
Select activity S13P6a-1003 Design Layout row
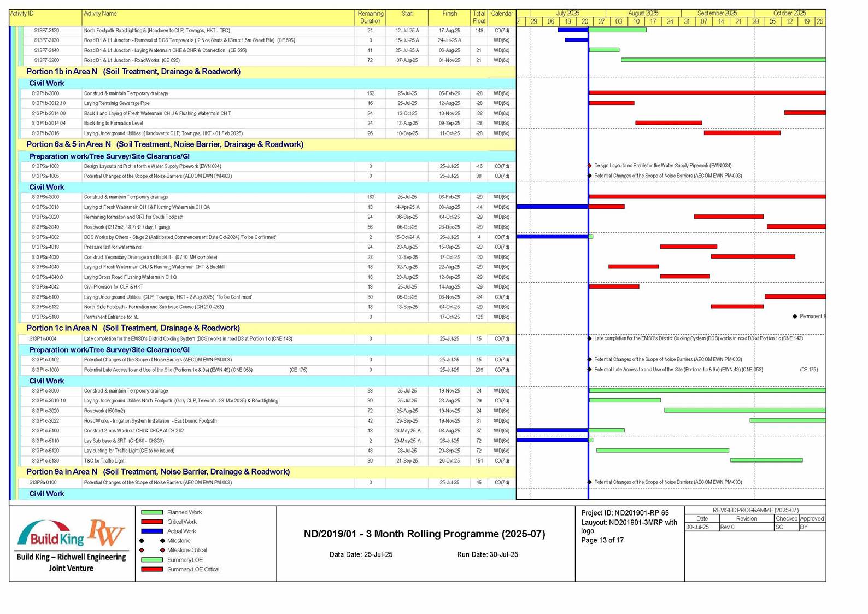click(268, 166)
